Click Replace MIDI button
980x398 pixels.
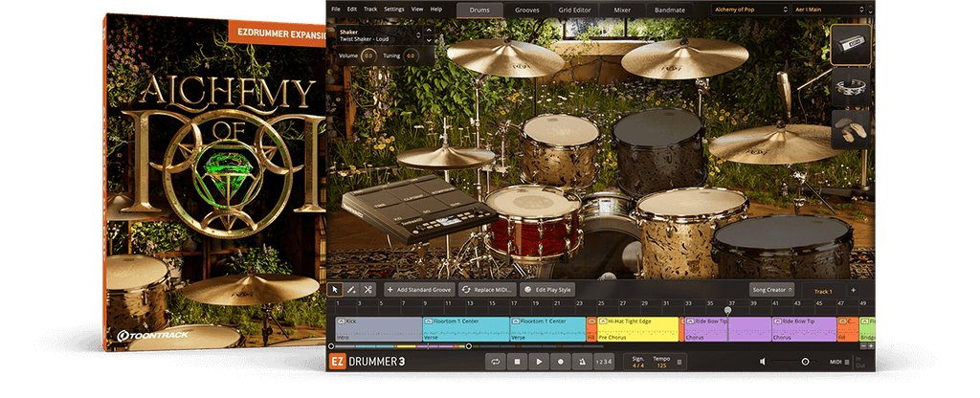[489, 290]
